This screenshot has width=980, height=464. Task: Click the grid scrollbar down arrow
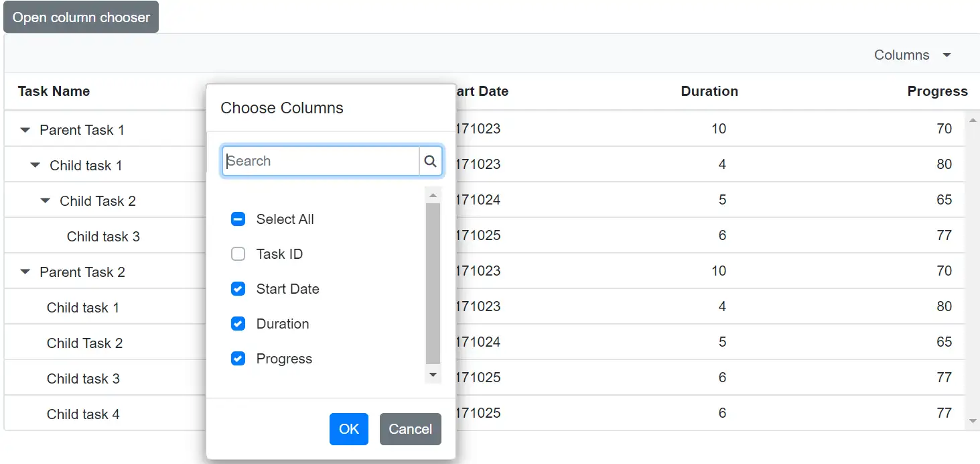972,422
